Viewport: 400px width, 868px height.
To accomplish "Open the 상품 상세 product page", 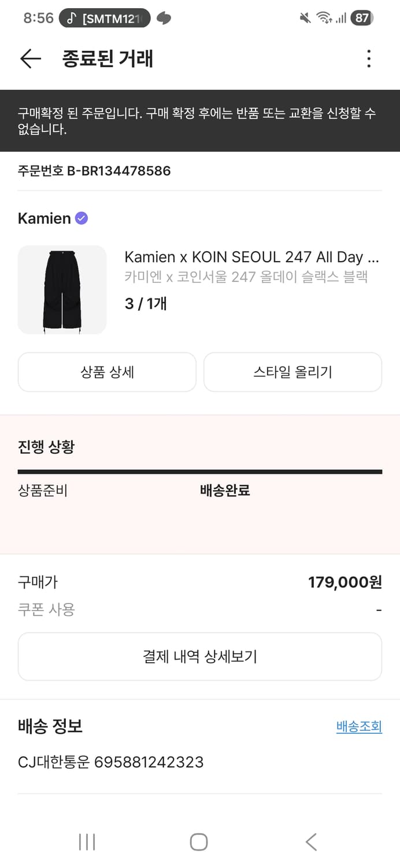I will pyautogui.click(x=107, y=372).
